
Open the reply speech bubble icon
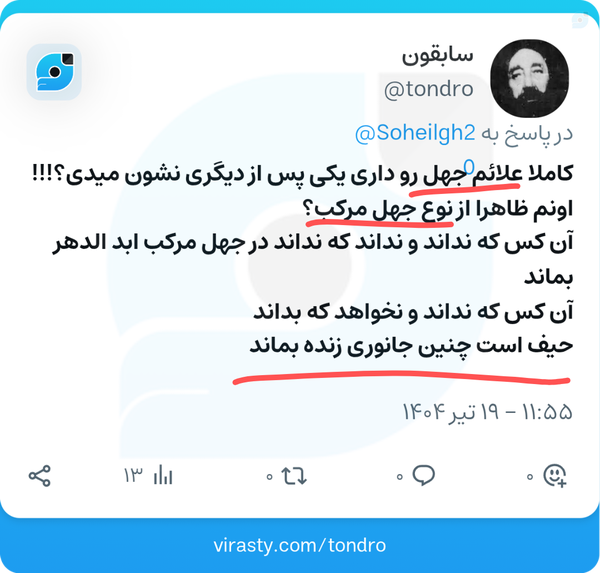point(424,475)
